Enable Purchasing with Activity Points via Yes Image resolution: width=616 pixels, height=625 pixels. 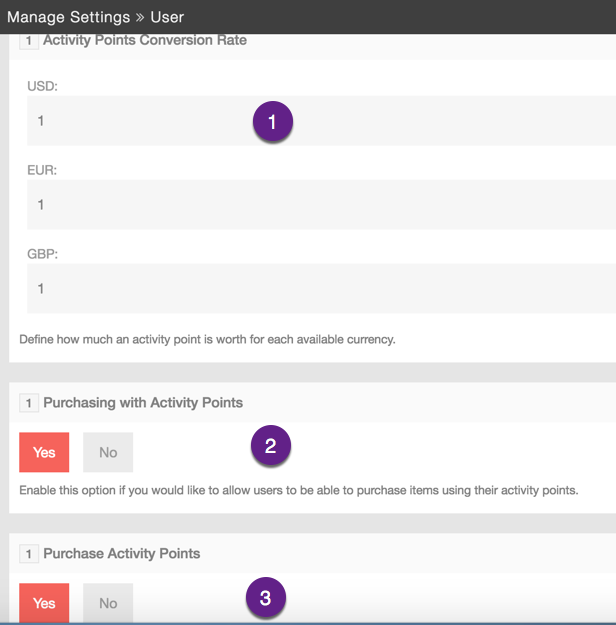click(44, 453)
